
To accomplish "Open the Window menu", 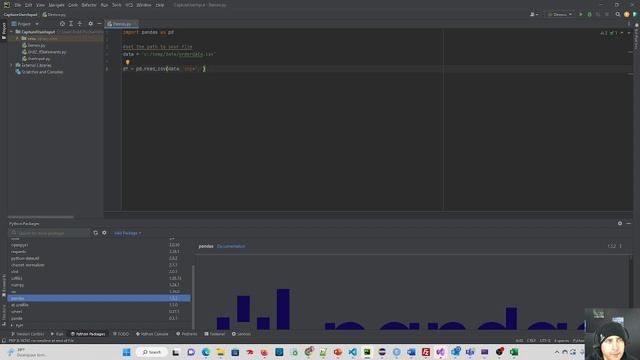I will [x=144, y=5].
